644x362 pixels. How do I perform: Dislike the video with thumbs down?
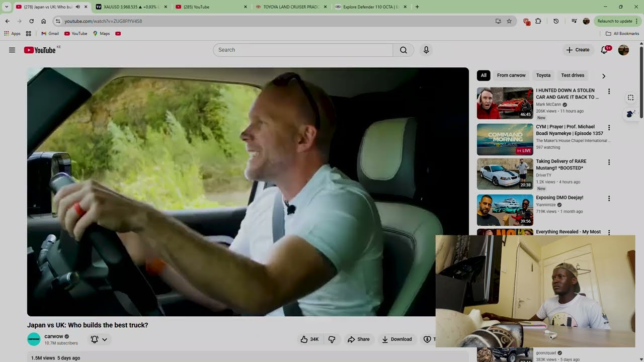(332, 339)
